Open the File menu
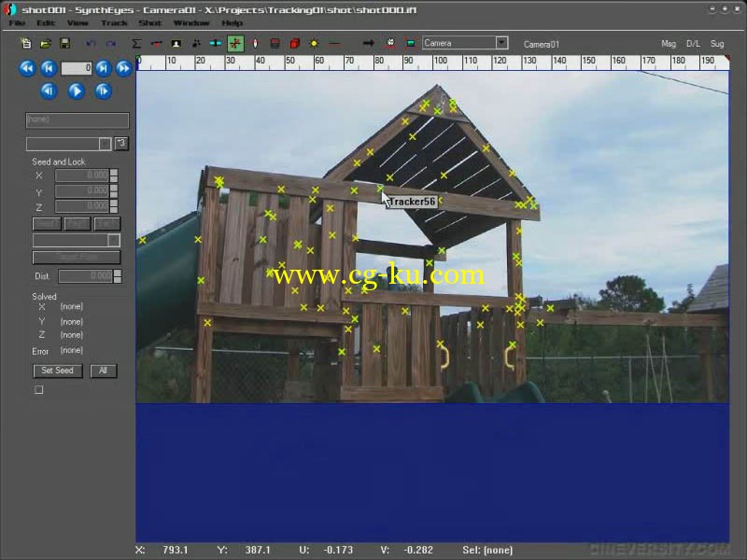 tap(17, 22)
